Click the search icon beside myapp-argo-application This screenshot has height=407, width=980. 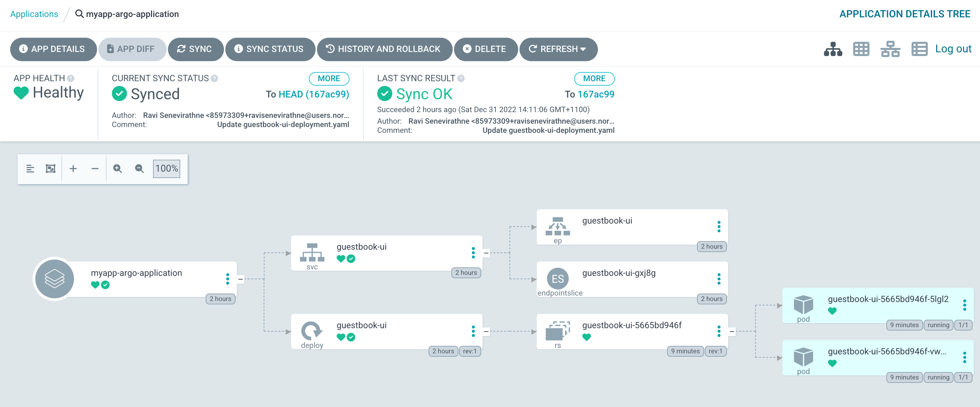(x=79, y=14)
